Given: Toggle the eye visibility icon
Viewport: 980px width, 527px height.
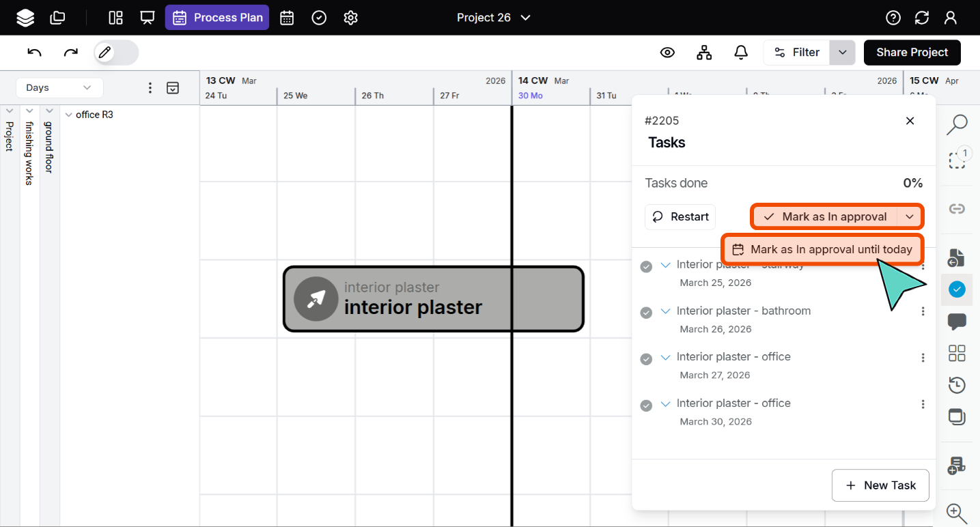Looking at the screenshot, I should (667, 53).
